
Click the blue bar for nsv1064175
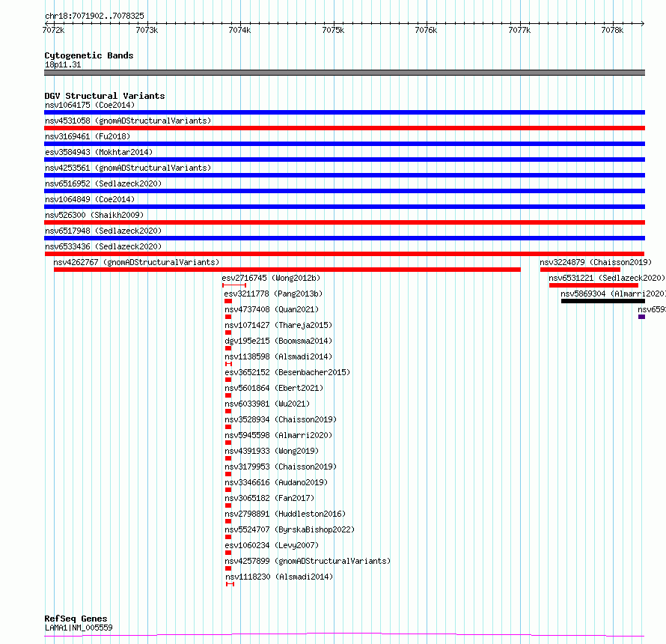(344, 112)
